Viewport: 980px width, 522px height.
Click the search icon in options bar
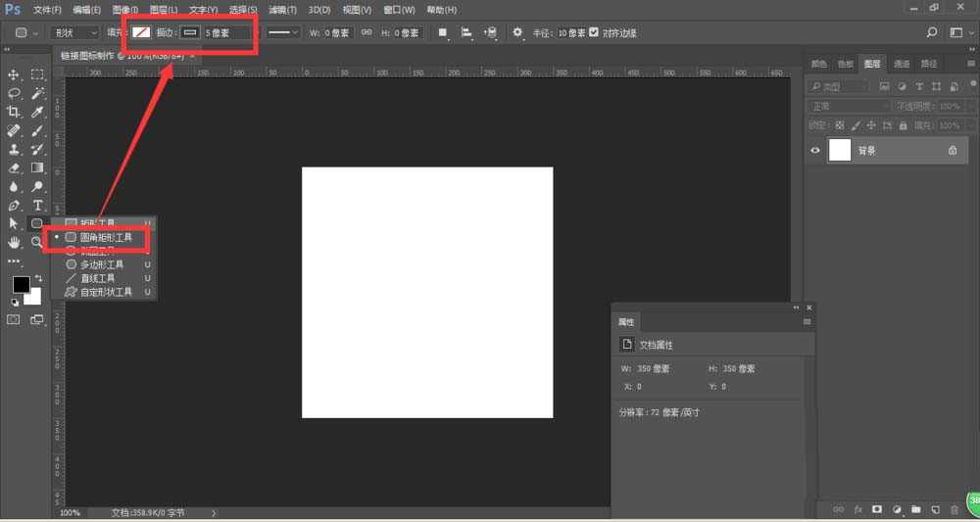click(932, 32)
